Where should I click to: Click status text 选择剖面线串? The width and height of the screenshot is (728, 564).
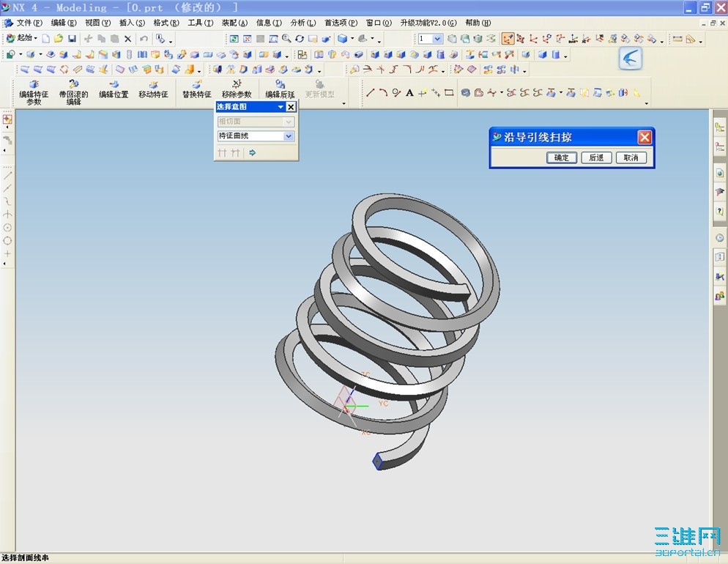pyautogui.click(x=25, y=557)
